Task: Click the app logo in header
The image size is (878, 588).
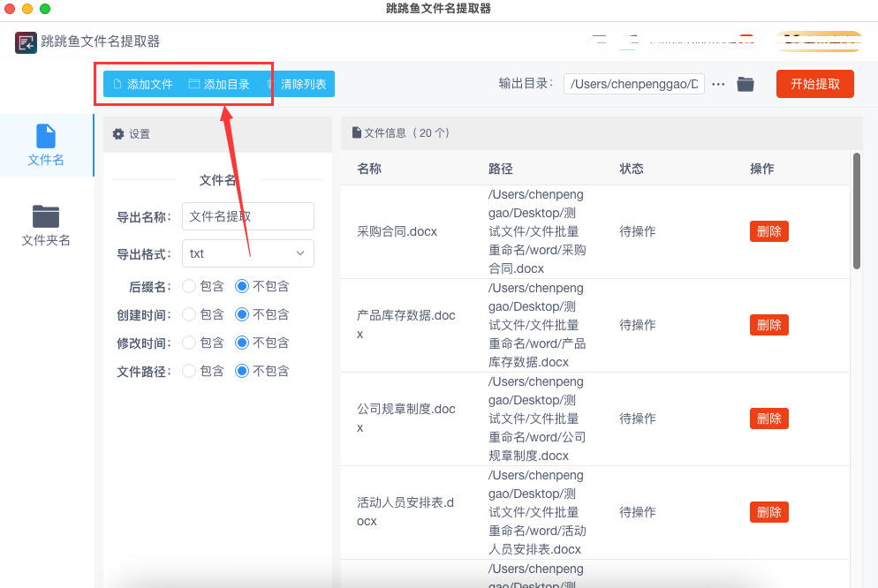Action: click(x=26, y=41)
